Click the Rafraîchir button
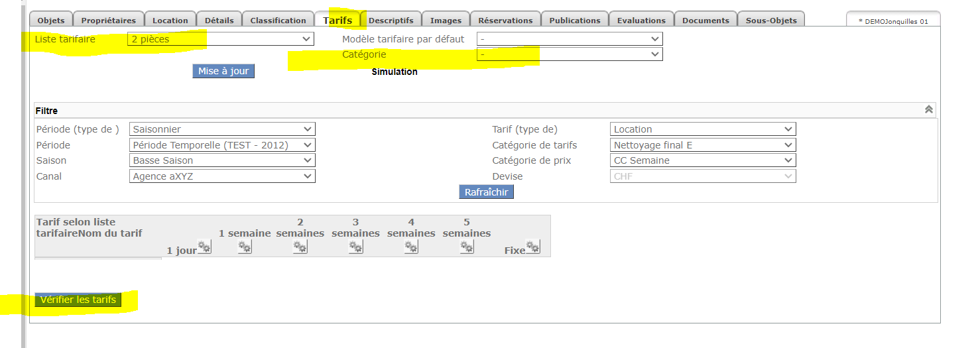Viewport: 980px width, 348px height. coord(486,192)
